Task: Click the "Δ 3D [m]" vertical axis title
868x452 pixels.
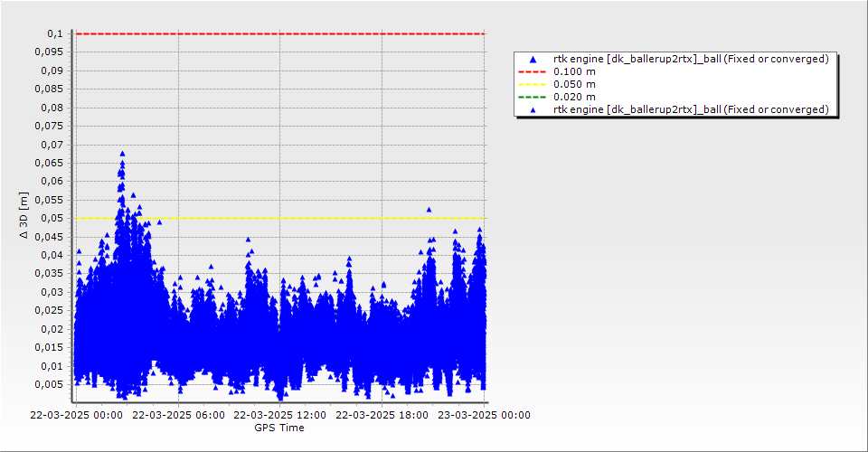Action: tap(24, 216)
